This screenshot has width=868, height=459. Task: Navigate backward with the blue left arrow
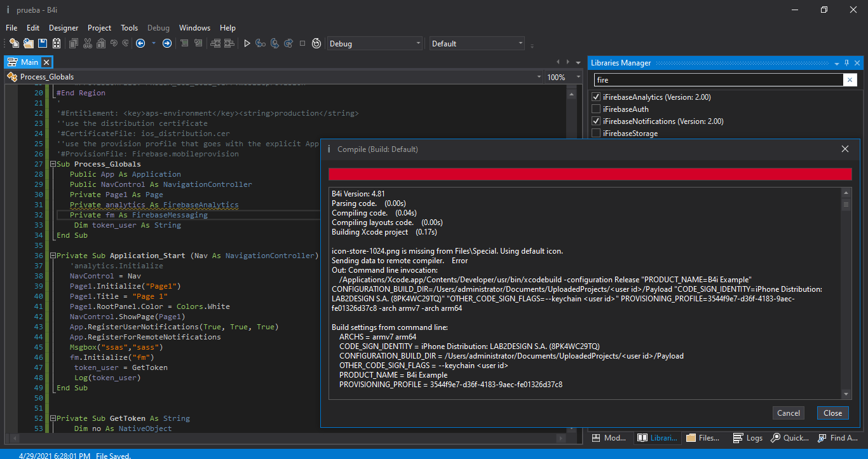(x=140, y=43)
